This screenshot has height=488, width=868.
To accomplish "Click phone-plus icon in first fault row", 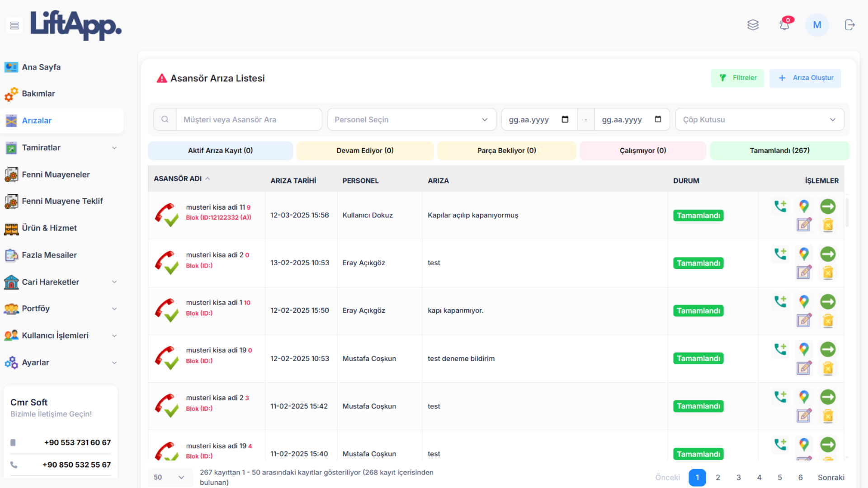I will click(780, 206).
